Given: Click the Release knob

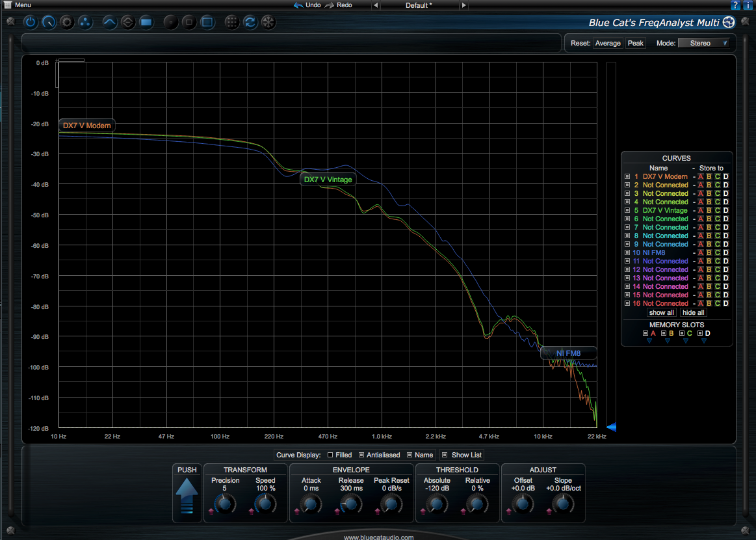Looking at the screenshot, I should (351, 504).
